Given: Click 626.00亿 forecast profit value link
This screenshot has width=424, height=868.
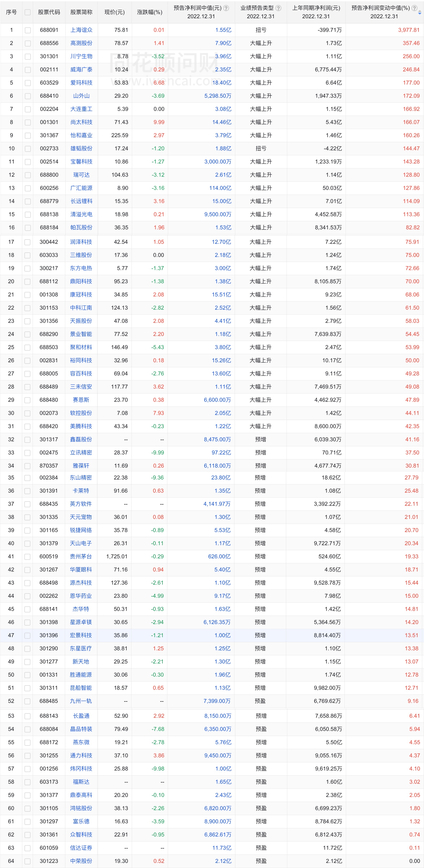Looking at the screenshot, I should [x=219, y=557].
